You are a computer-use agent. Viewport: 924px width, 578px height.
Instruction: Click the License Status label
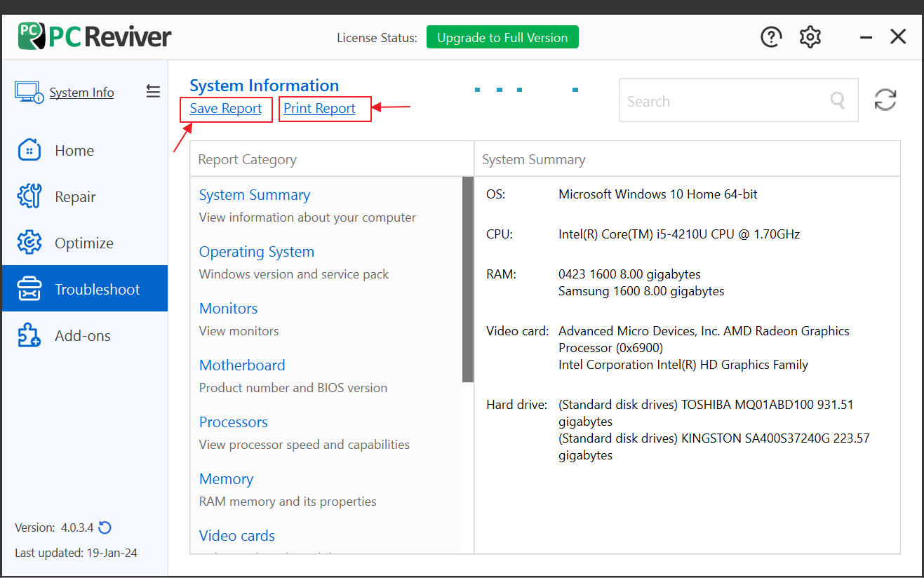click(x=377, y=38)
